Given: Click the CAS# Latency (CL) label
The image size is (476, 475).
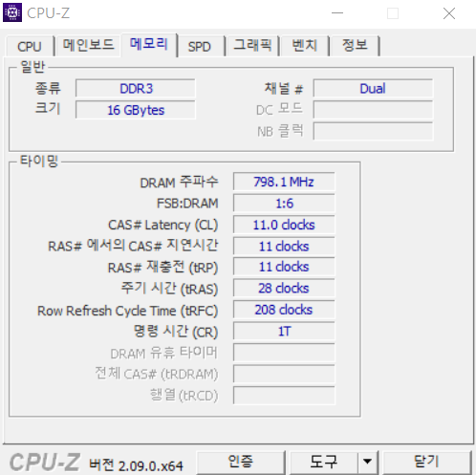Looking at the screenshot, I should [163, 225].
